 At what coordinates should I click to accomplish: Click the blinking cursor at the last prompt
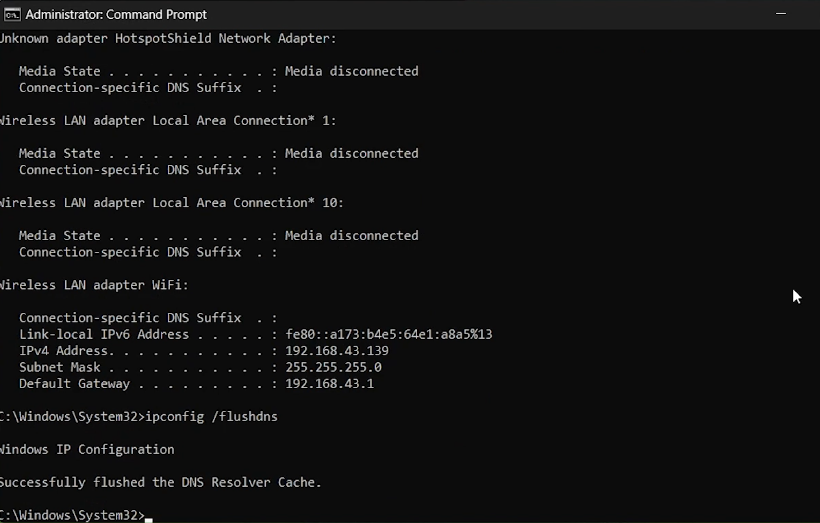[x=149, y=520]
